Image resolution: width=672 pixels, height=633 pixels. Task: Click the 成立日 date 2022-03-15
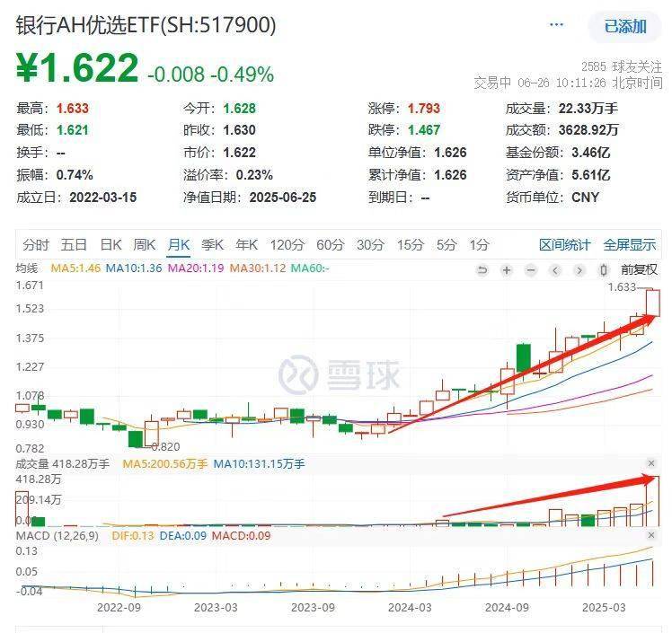coord(102,198)
